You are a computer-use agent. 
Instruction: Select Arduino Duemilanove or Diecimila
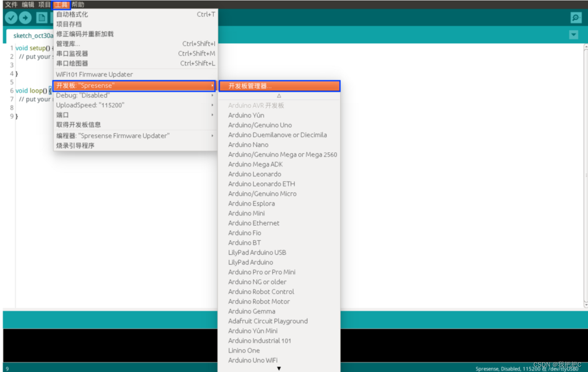(279, 135)
